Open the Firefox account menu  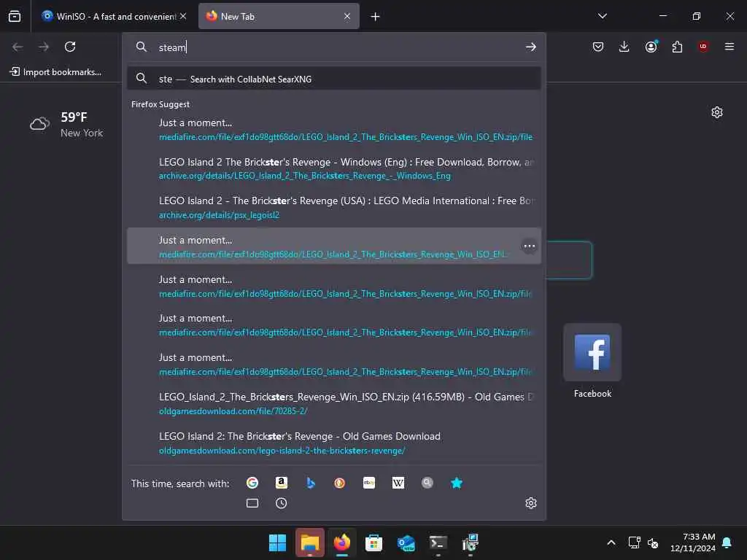coord(651,47)
